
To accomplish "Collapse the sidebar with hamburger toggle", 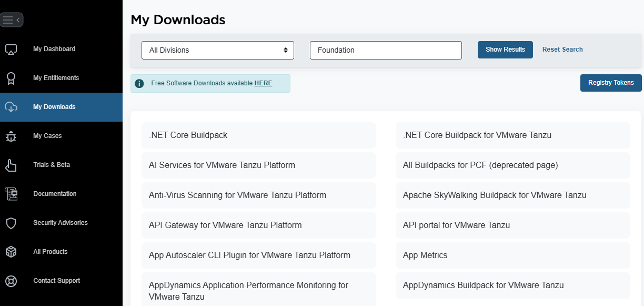I will point(12,20).
